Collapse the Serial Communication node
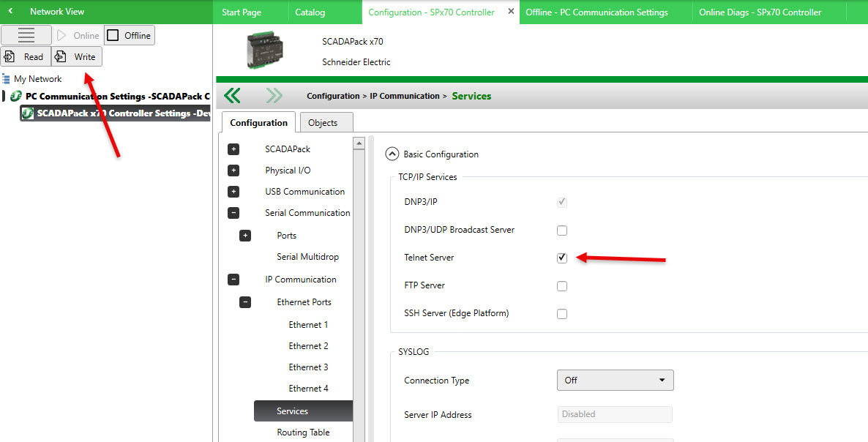 233,212
